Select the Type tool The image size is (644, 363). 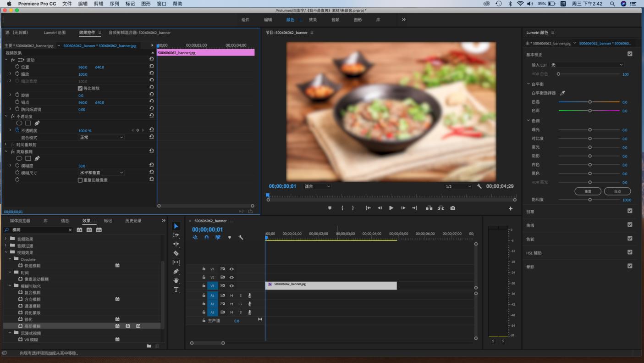pos(176,290)
